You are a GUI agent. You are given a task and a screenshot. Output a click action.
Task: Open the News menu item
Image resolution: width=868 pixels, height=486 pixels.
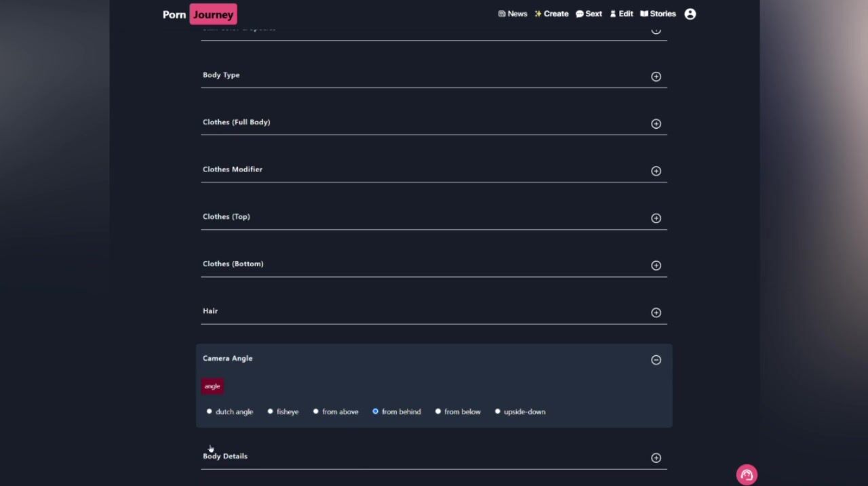coord(512,14)
